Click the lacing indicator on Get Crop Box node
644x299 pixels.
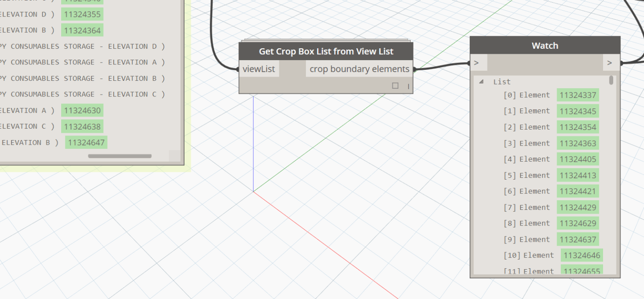(x=408, y=86)
